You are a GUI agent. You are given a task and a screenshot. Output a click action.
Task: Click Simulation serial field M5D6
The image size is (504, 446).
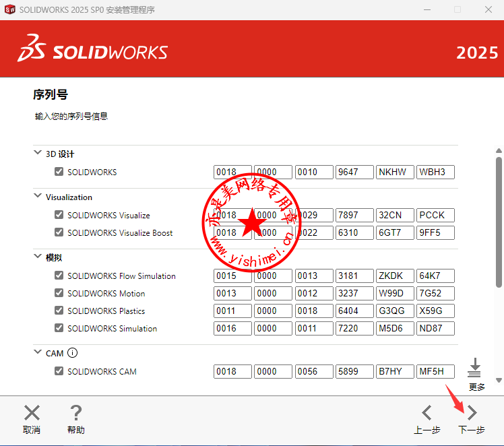[395, 328]
